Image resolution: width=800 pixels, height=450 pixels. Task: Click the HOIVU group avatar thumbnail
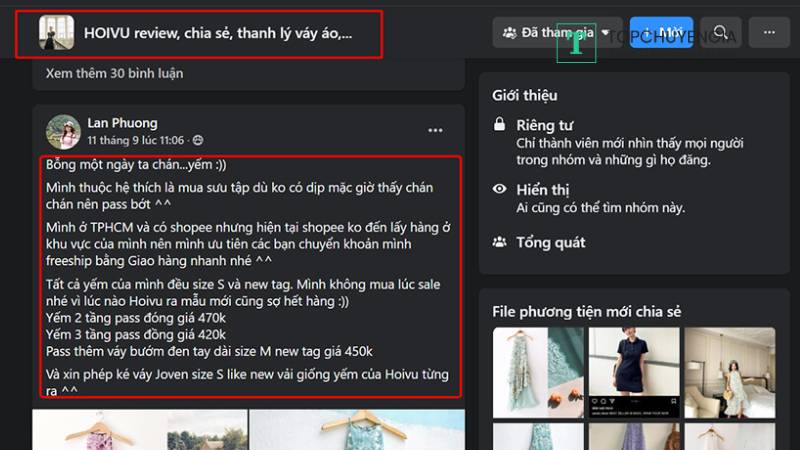pyautogui.click(x=57, y=33)
